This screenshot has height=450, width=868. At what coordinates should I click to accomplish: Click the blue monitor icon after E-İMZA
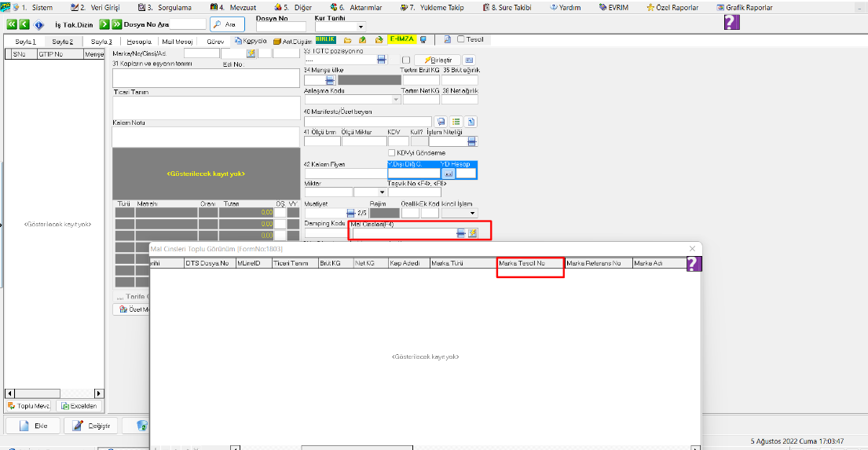click(423, 40)
